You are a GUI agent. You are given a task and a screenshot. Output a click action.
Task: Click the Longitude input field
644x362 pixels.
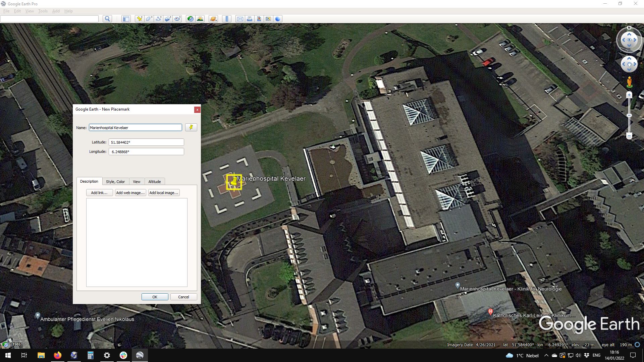click(x=146, y=152)
